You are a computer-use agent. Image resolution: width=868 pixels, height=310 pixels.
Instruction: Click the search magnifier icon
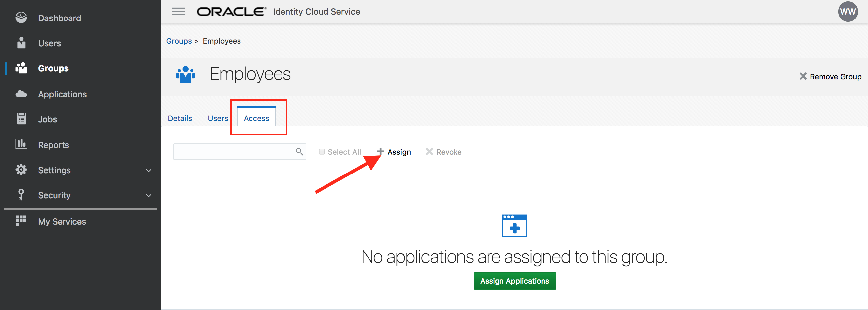click(x=299, y=152)
